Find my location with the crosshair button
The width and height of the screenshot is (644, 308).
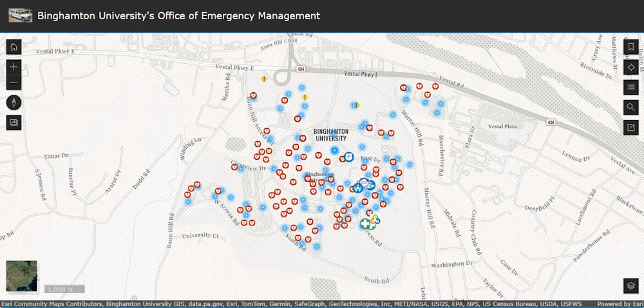click(x=631, y=67)
